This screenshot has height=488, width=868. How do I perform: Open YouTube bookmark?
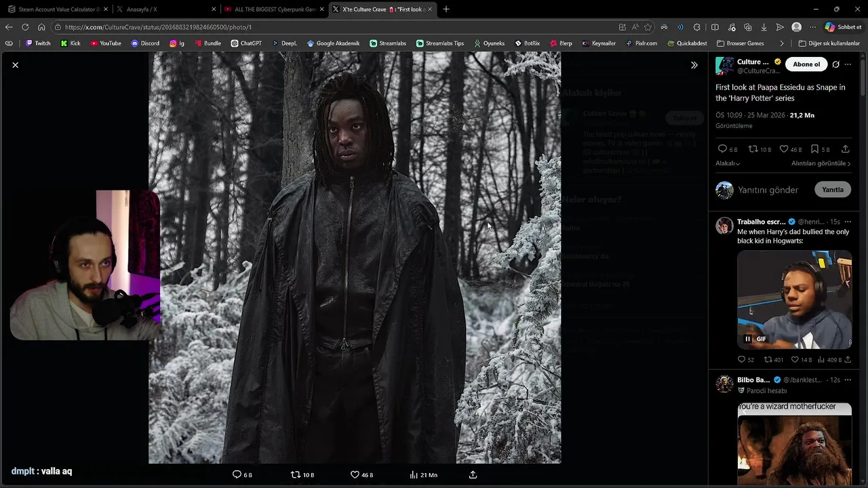point(105,43)
